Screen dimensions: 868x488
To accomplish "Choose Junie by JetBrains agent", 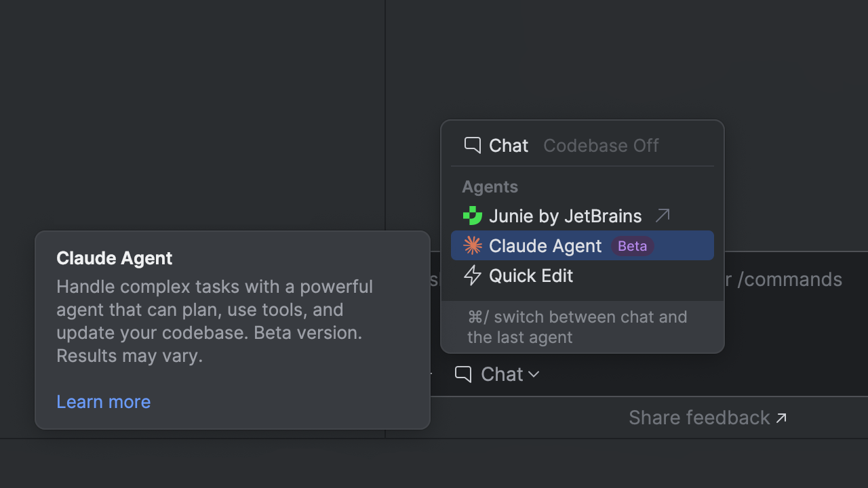I will [565, 216].
